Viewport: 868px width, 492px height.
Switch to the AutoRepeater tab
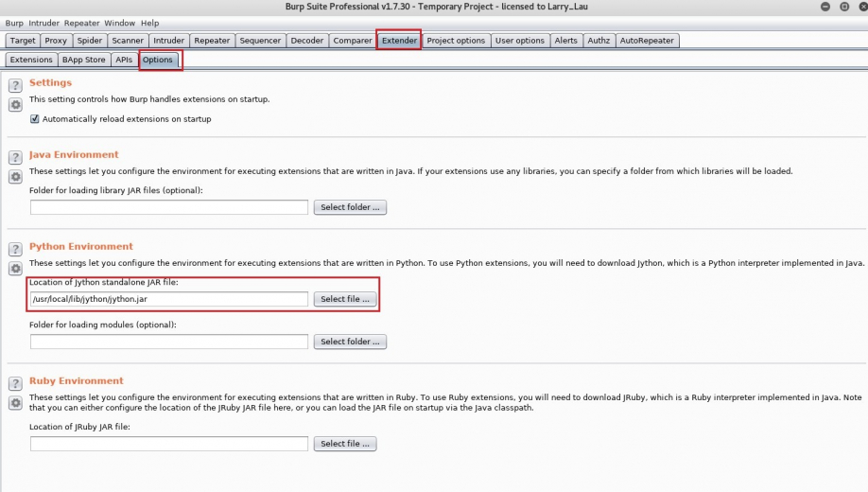647,41
